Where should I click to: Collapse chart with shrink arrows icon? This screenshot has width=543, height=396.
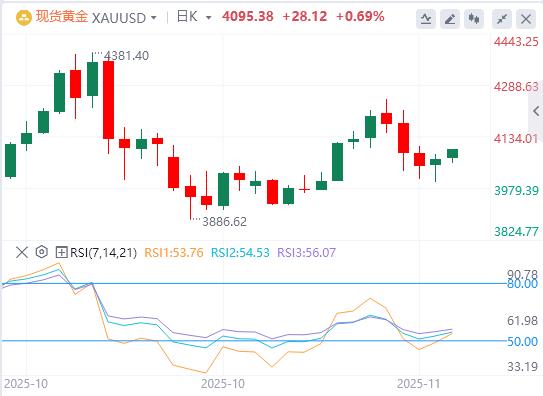(x=502, y=19)
